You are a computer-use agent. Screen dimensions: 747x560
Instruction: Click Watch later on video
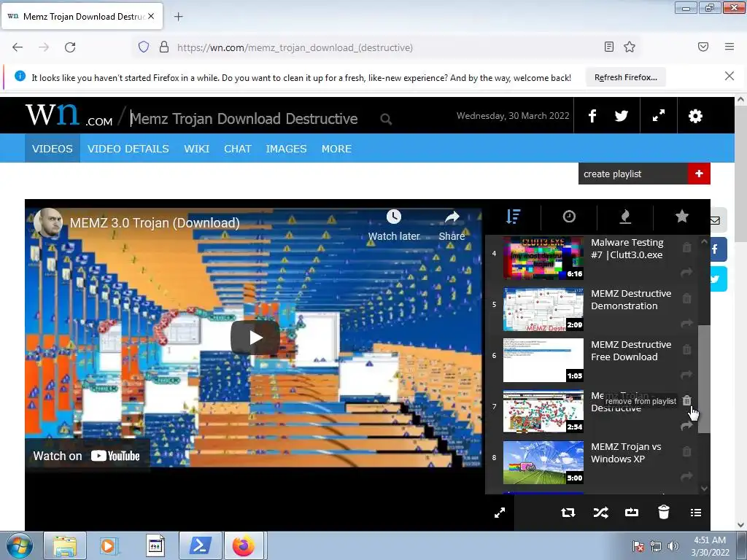(393, 225)
